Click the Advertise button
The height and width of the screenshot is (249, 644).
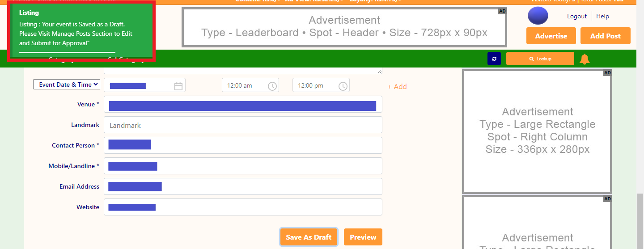[x=551, y=36]
